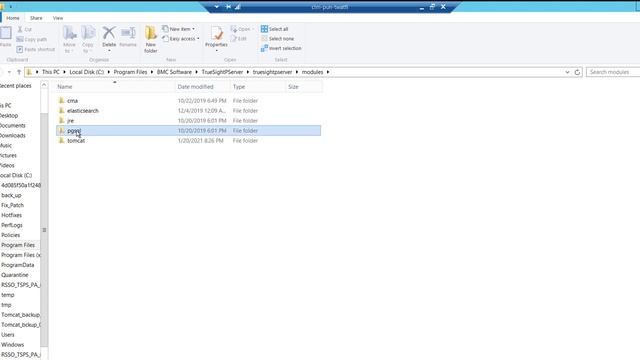Expand breadcrumb arrow after modules
This screenshot has width=640, height=360.
[328, 72]
